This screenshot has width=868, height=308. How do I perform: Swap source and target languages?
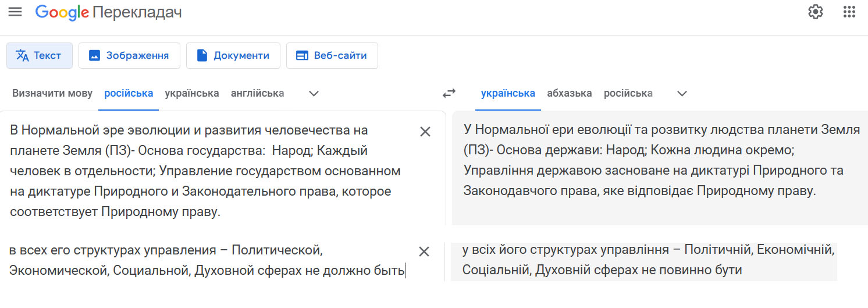click(x=449, y=93)
